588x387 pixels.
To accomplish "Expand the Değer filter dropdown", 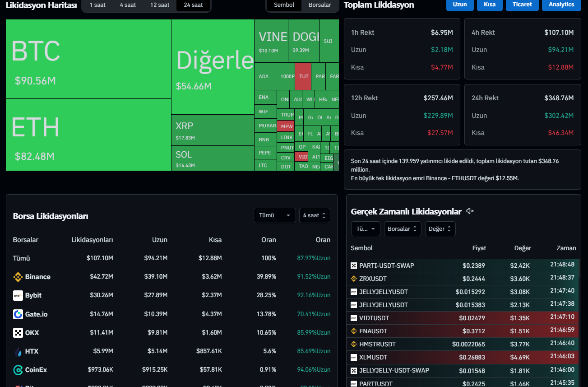I will 440,229.
